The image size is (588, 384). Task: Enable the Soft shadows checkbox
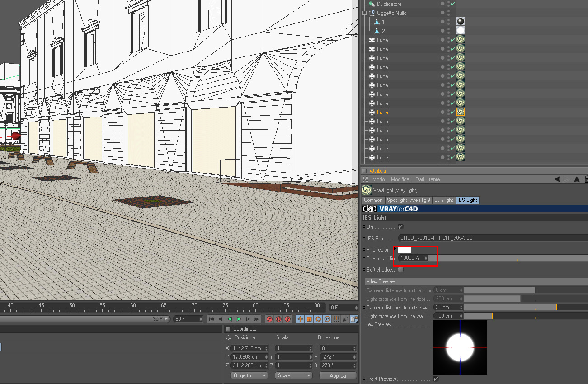click(x=400, y=270)
